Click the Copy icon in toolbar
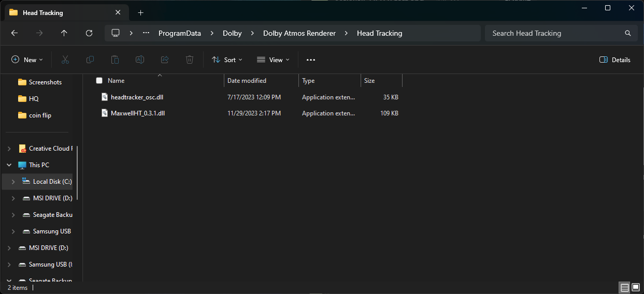Viewport: 644px width, 294px height. 90,60
